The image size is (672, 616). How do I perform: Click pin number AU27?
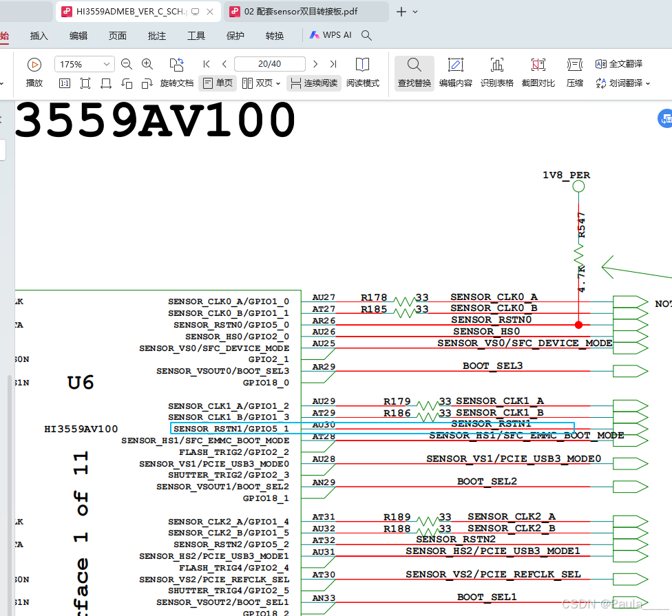tap(324, 297)
